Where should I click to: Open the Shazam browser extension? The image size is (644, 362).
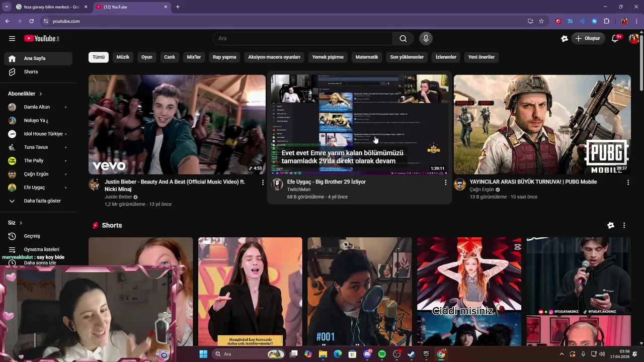594,21
